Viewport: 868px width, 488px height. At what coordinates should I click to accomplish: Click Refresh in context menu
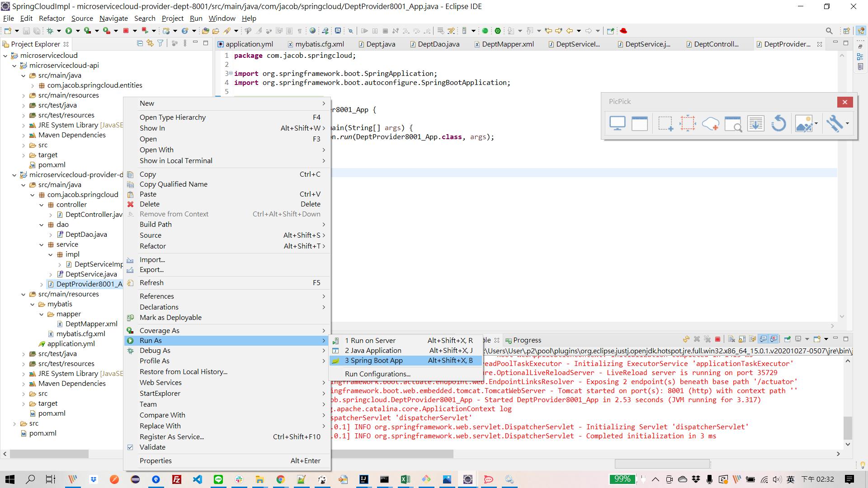pos(227,283)
